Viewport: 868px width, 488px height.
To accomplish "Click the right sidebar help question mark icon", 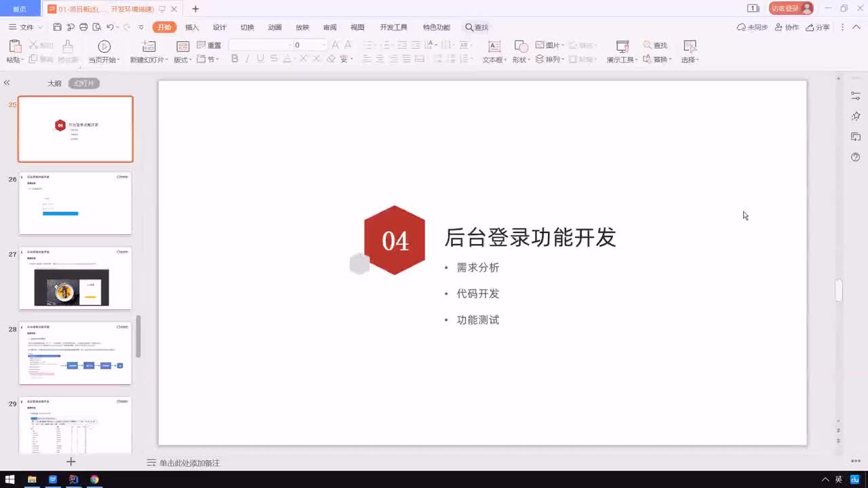I will [856, 157].
